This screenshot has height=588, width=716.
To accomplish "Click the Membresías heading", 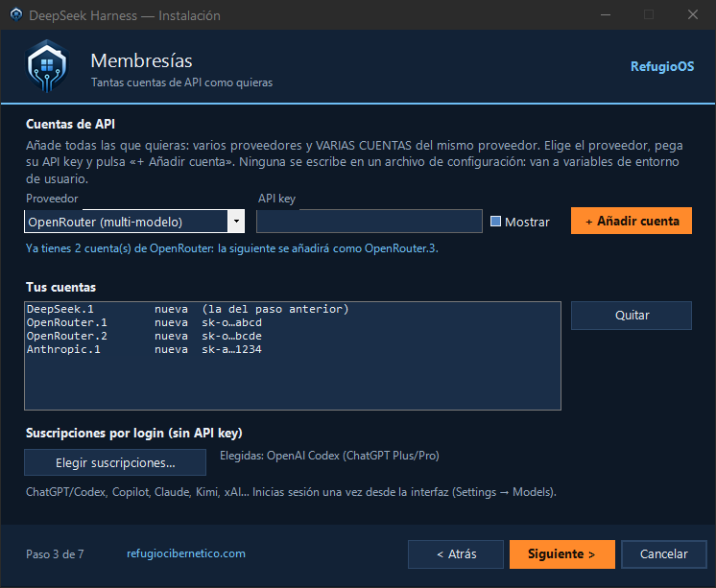I will coord(141,60).
